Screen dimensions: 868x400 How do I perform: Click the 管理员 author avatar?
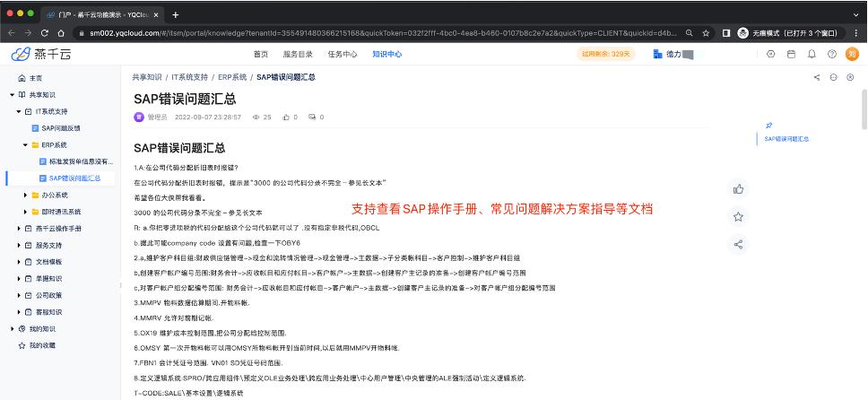[138, 117]
